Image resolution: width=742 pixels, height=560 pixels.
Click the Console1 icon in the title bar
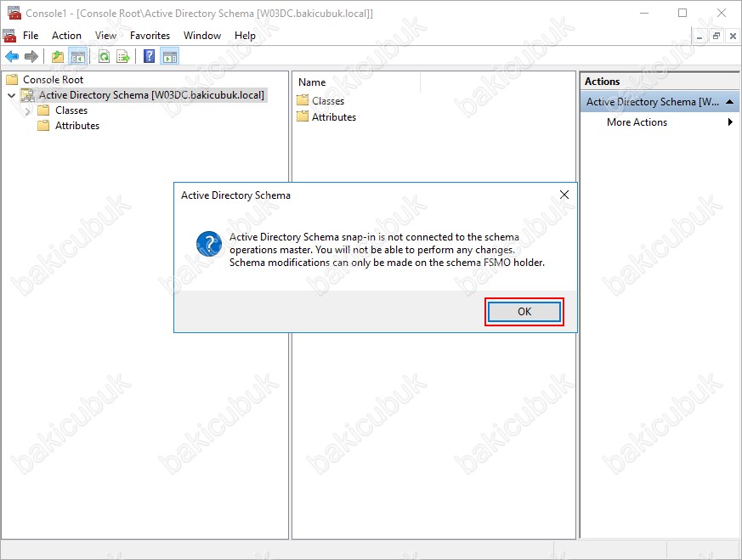pyautogui.click(x=14, y=13)
